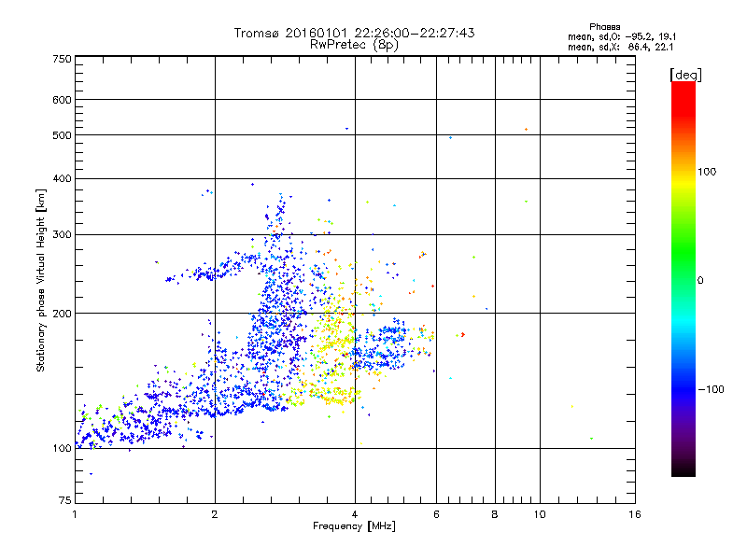Click the isolated orange point near 500 km

(526, 130)
